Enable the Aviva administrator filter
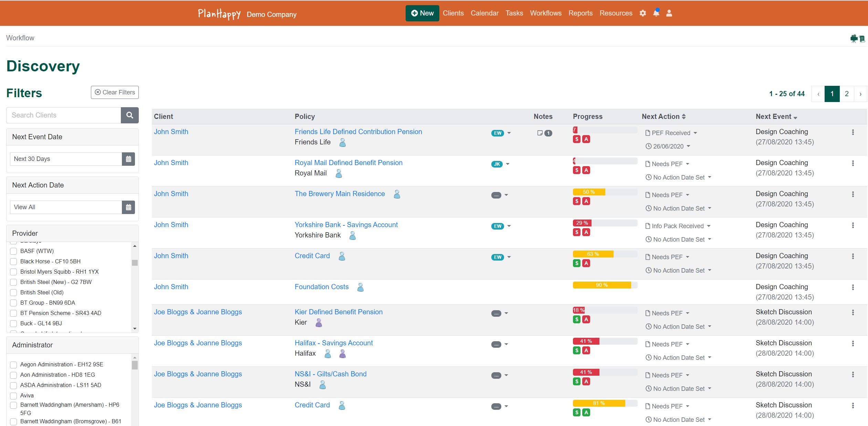 point(13,396)
